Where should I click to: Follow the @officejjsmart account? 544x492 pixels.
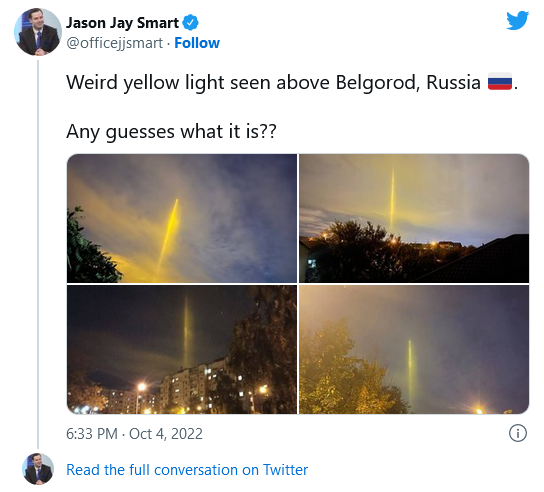(197, 43)
